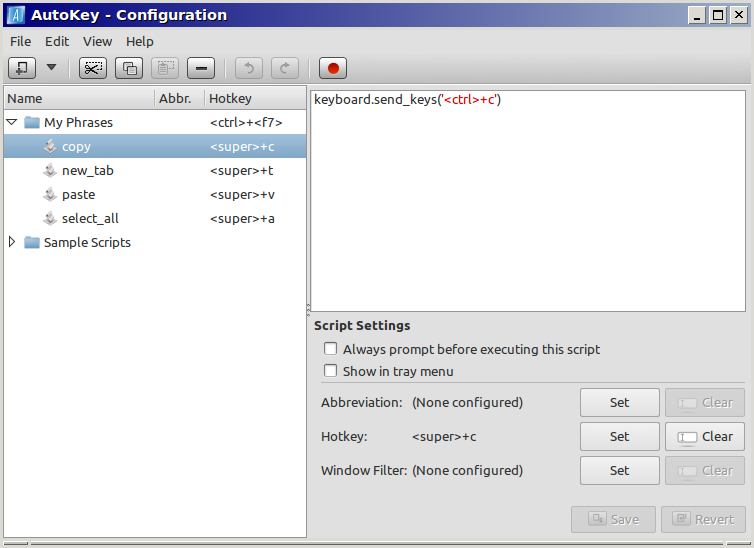
Task: Click the <ctrl>+<f7> hotkey cell
Action: tap(246, 123)
